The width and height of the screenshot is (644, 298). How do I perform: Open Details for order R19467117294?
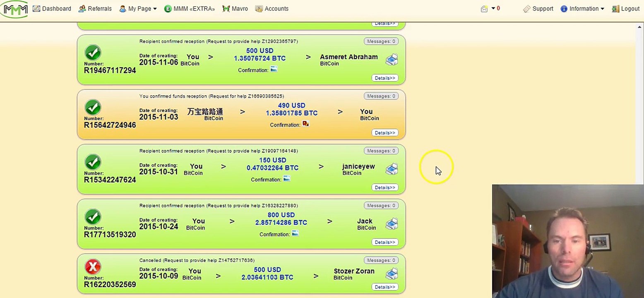pos(385,78)
